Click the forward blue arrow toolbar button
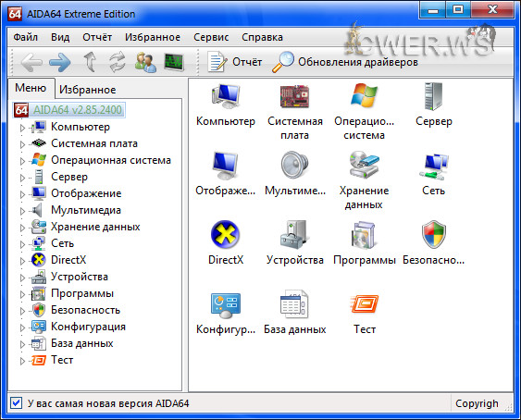This screenshot has width=521, height=420. 60,62
